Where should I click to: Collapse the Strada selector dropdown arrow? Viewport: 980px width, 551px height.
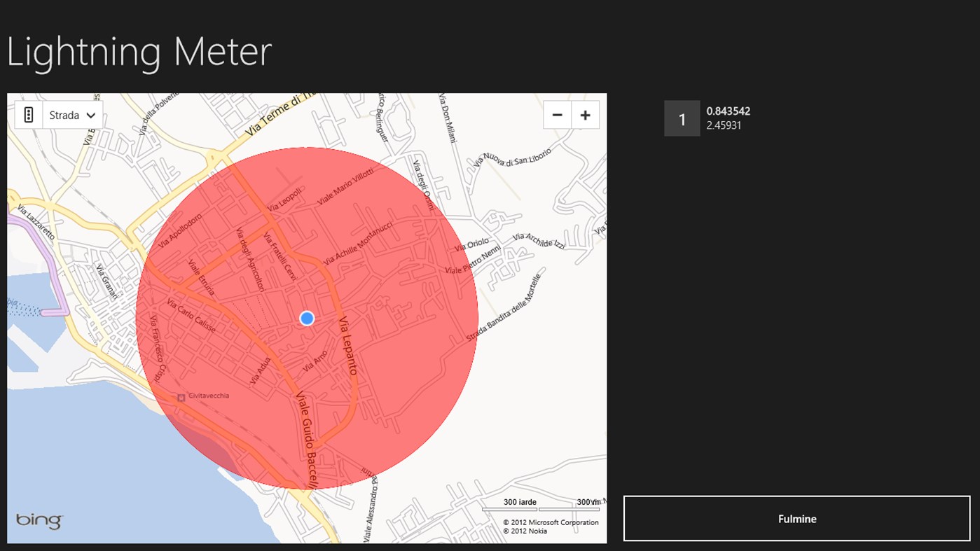pyautogui.click(x=90, y=114)
